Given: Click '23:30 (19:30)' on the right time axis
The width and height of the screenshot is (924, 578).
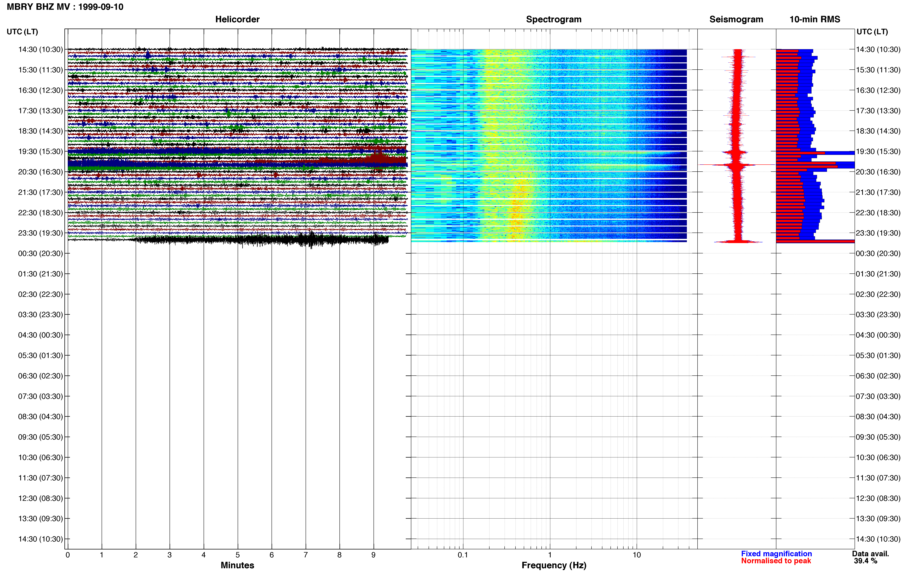Looking at the screenshot, I should (x=878, y=233).
